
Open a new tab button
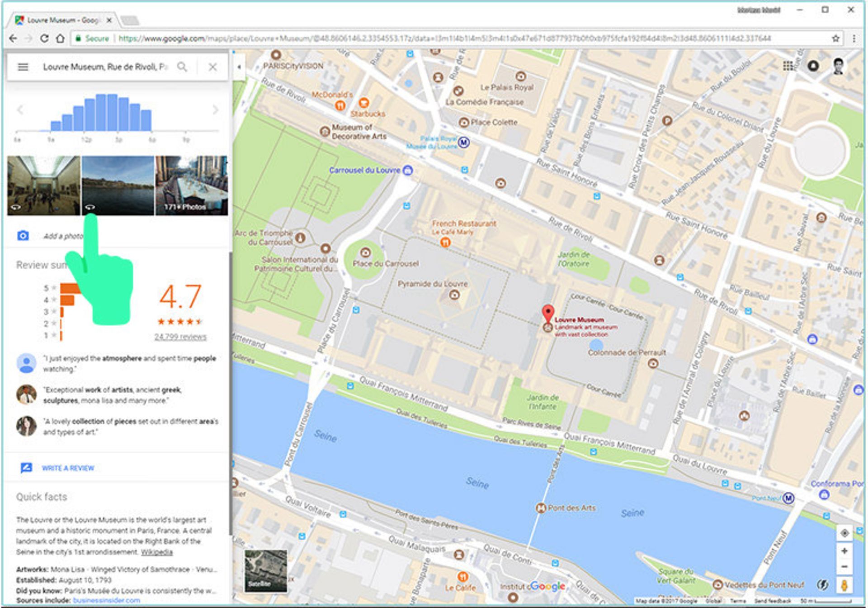[130, 20]
